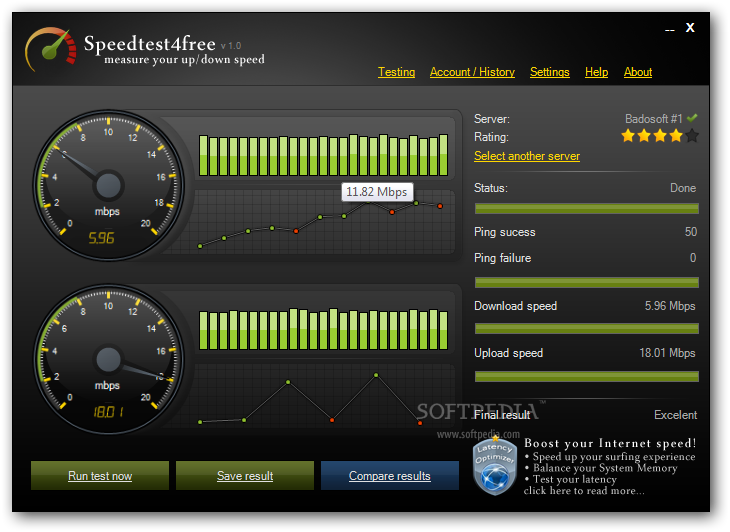Click the fourth rating star
The image size is (730, 532).
(x=676, y=136)
